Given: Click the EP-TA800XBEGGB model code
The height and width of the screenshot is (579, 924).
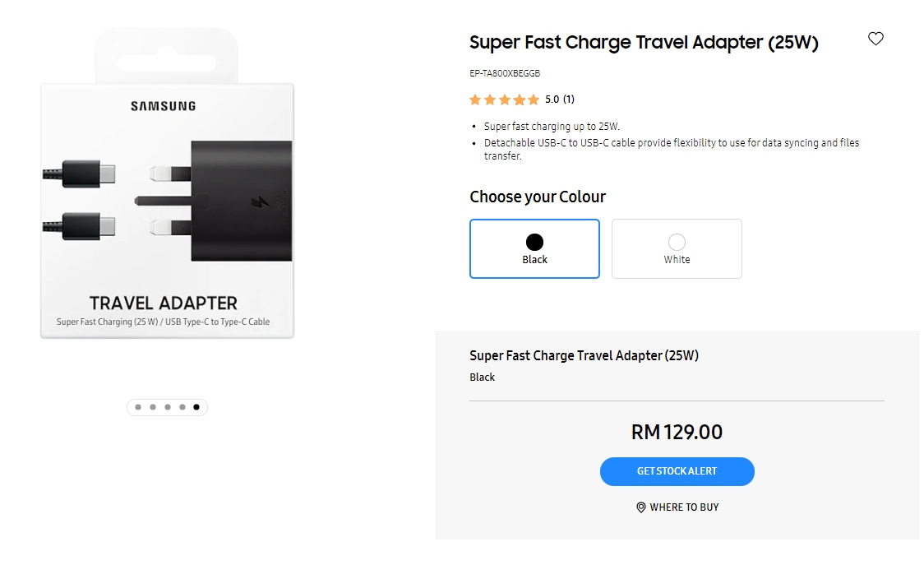Looking at the screenshot, I should click(505, 73).
